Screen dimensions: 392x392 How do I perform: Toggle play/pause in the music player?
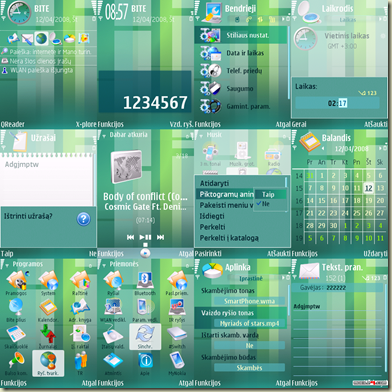click(x=145, y=237)
